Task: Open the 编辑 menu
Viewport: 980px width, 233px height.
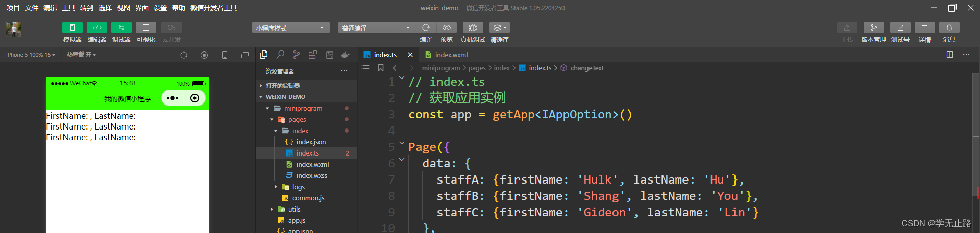Action: coord(50,8)
